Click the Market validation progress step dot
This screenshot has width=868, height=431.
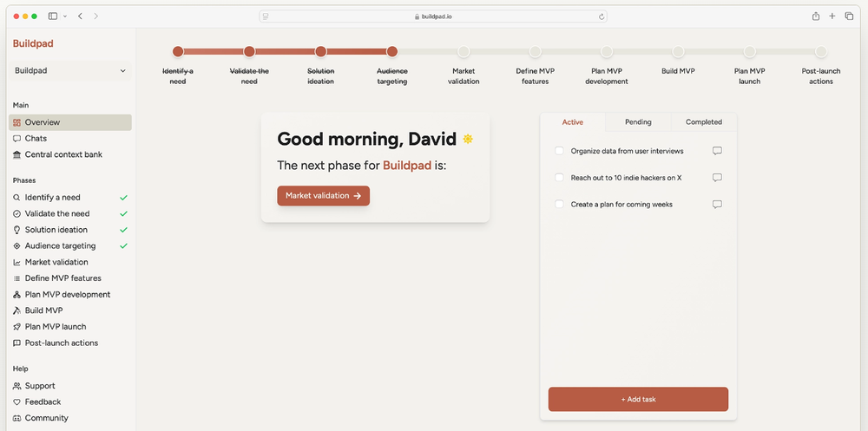(464, 51)
